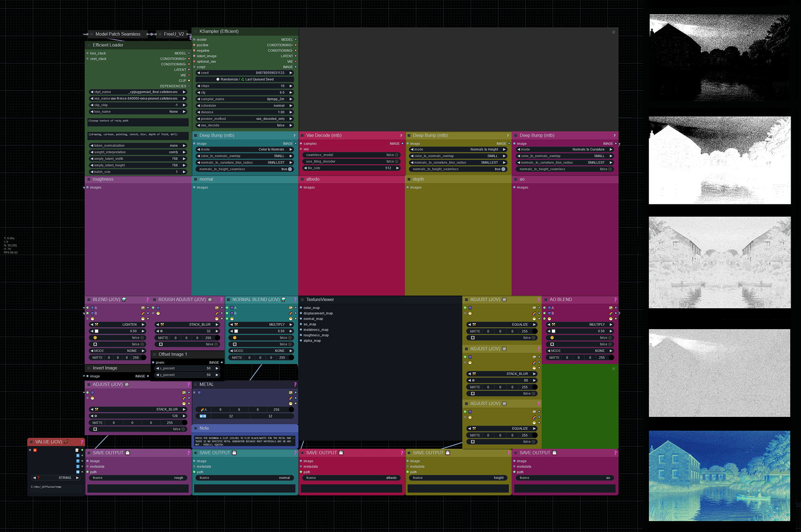801x532 pixels.
Task: Click the help icon on NORMAL BLEND (JOV)
Action: [x=295, y=300]
